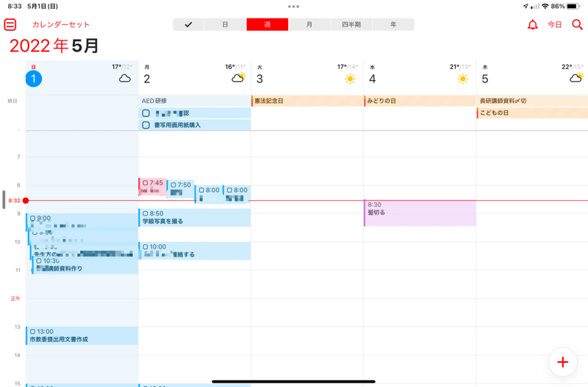Tap Wednesday sunny weather icon
The image size is (588, 387).
463,79
